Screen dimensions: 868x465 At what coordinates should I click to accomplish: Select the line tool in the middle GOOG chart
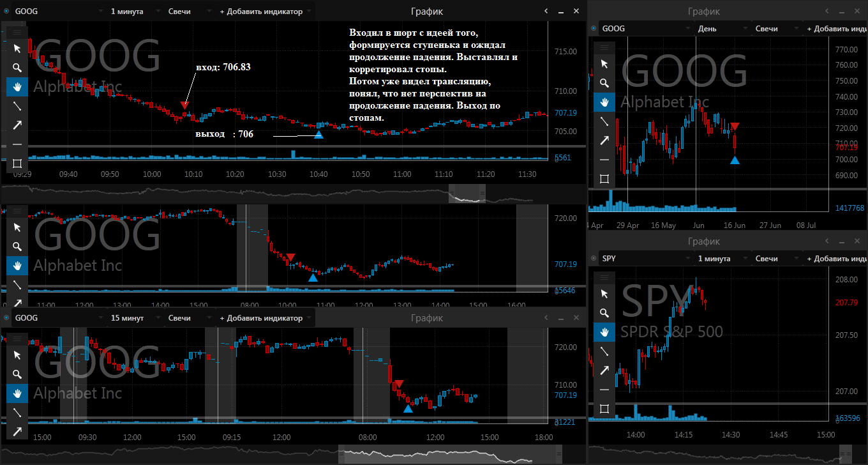pos(17,285)
